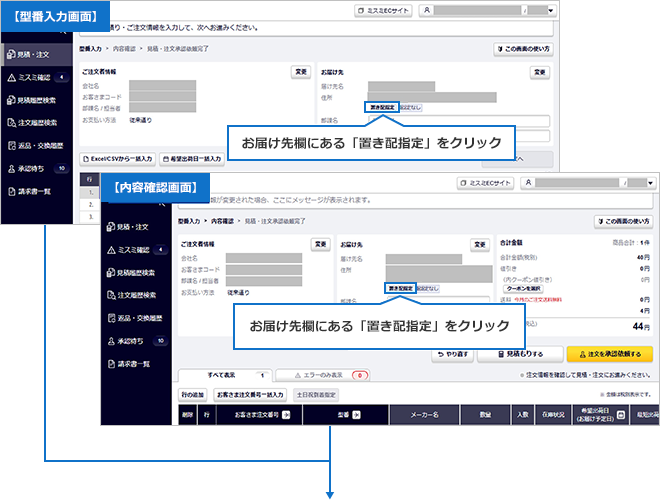
Task: Open ミスミ確認 in the 内容確認画面 sidebar
Action: click(136, 250)
